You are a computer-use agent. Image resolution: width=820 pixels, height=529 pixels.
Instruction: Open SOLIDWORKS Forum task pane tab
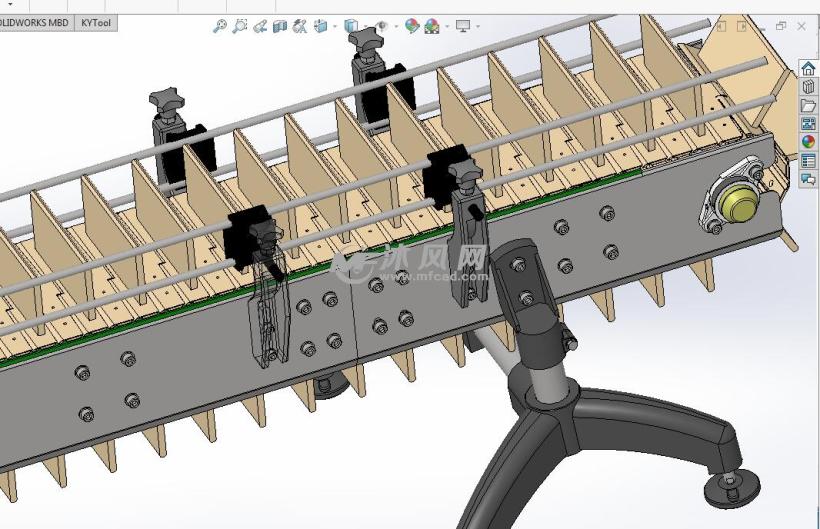[x=808, y=179]
